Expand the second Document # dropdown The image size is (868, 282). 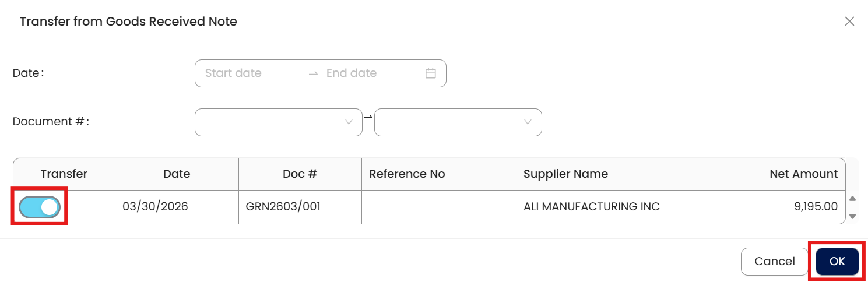click(458, 122)
